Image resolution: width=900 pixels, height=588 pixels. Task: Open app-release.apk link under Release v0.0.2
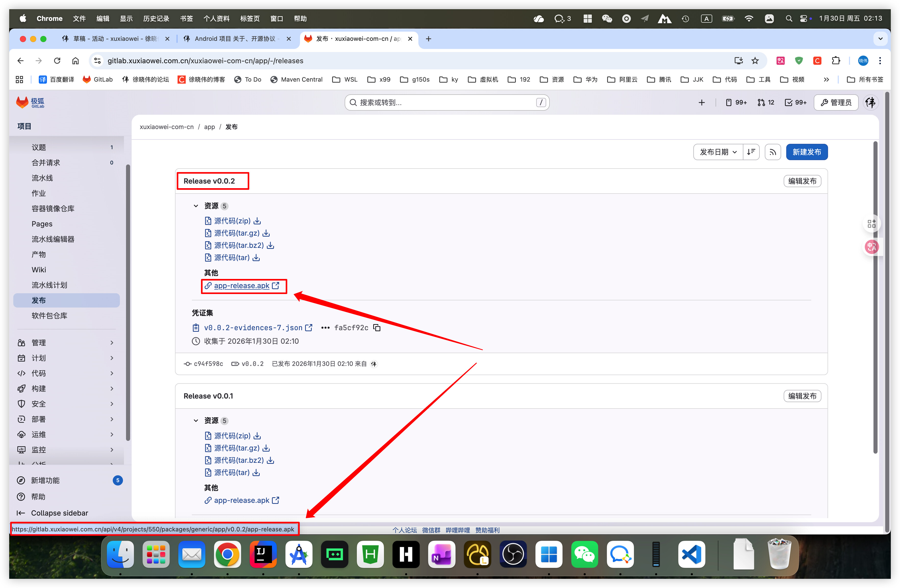pos(242,286)
